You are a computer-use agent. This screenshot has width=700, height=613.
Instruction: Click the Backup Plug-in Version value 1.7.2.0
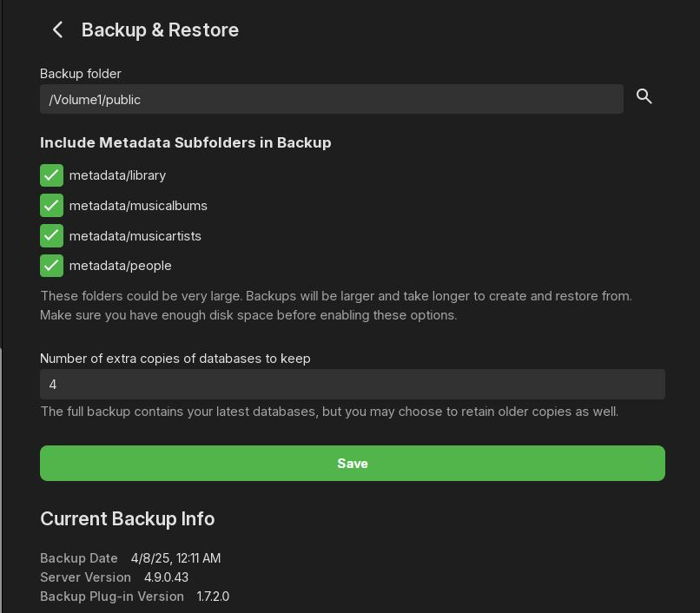pos(213,597)
